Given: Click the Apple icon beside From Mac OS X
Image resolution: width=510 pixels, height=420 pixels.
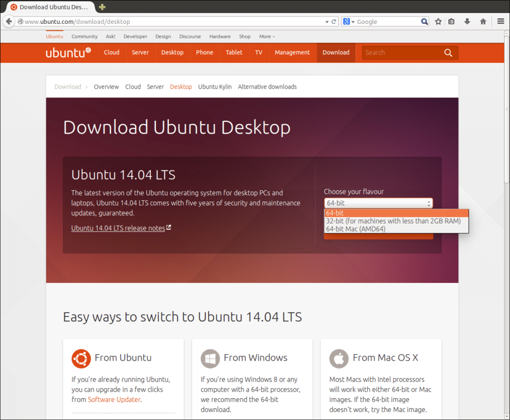Looking at the screenshot, I should pyautogui.click(x=339, y=359).
